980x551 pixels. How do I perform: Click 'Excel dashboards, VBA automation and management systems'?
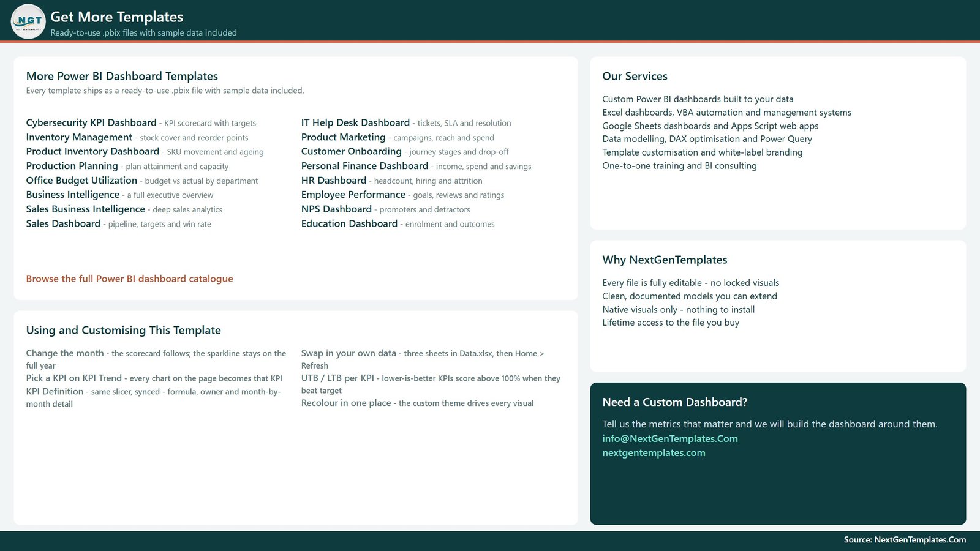tap(726, 113)
